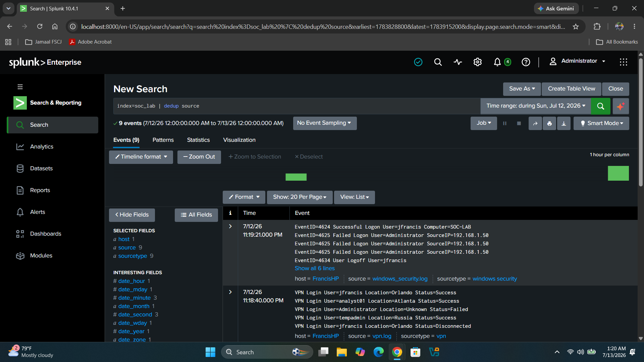Expand the 11:18:40.000 PM event row

tap(230, 292)
